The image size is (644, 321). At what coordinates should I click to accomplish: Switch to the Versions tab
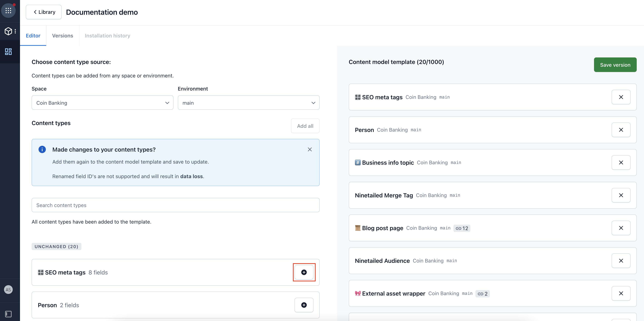click(x=62, y=35)
